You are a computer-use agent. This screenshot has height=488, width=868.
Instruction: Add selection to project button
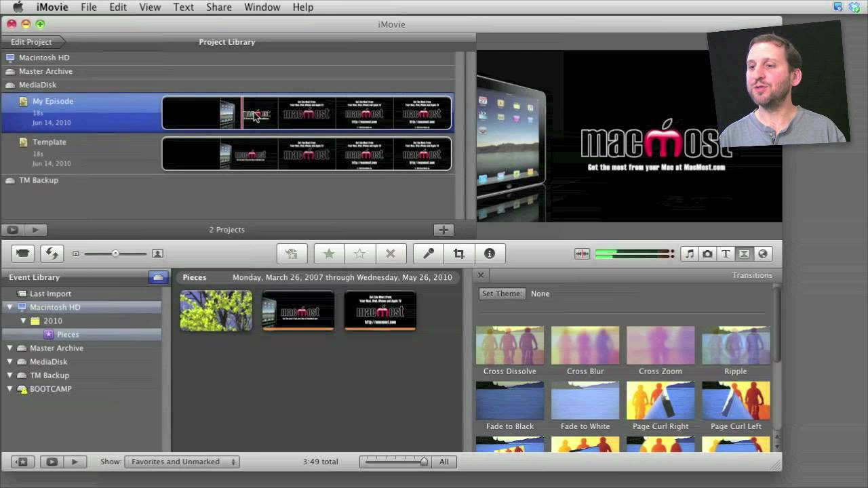[x=292, y=253]
